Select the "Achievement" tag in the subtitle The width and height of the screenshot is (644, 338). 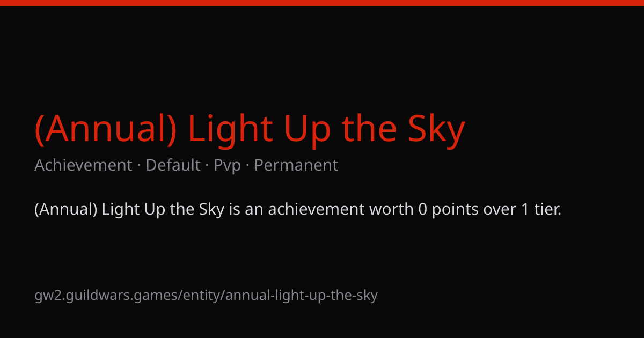83,165
